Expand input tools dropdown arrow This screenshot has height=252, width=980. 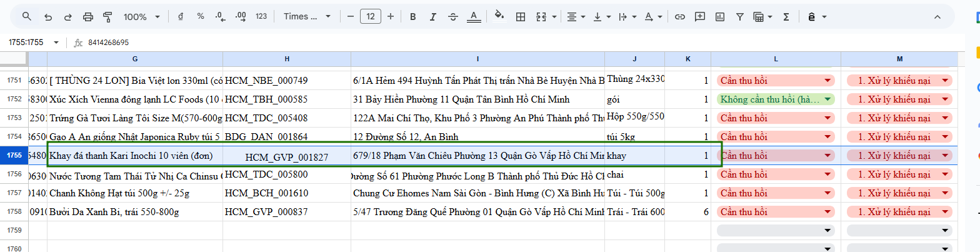coord(824,16)
